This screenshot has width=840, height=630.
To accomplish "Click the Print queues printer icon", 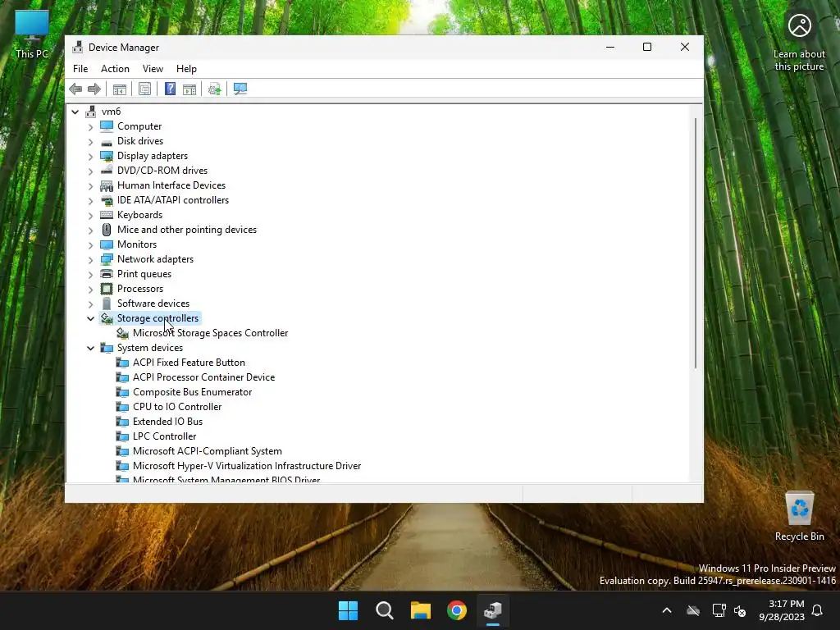I will pyautogui.click(x=107, y=274).
